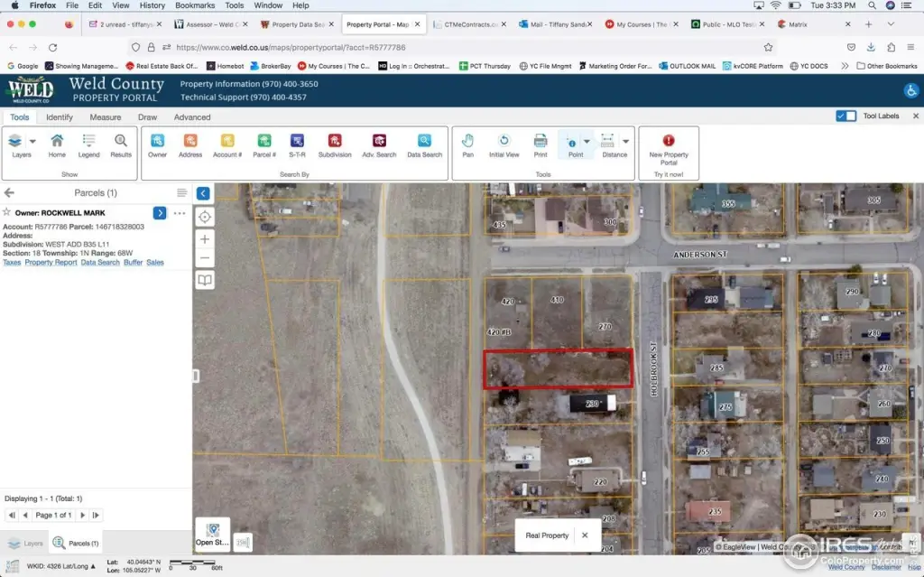Launch the New Property Portal

pyautogui.click(x=669, y=141)
